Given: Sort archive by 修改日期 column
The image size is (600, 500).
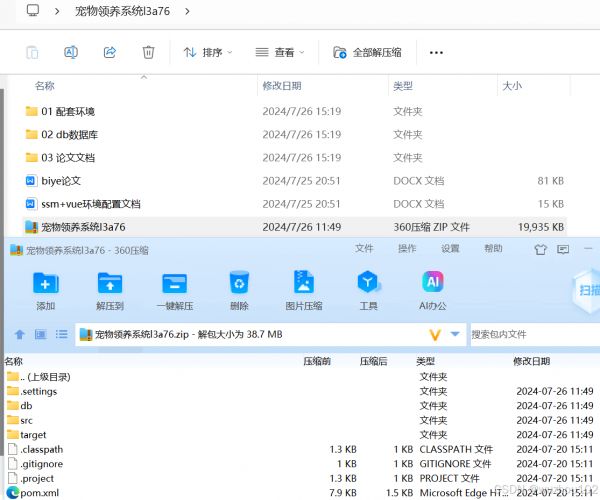Looking at the screenshot, I should click(532, 361).
